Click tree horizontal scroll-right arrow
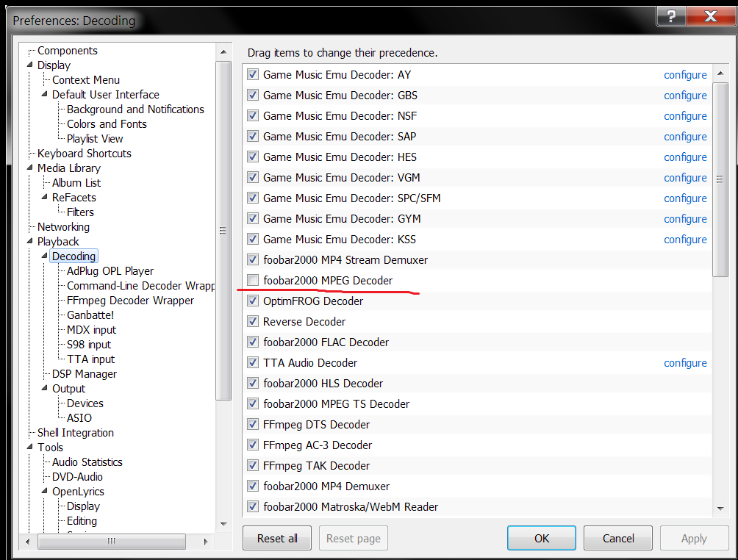Viewport: 738px width, 560px height. [x=206, y=541]
